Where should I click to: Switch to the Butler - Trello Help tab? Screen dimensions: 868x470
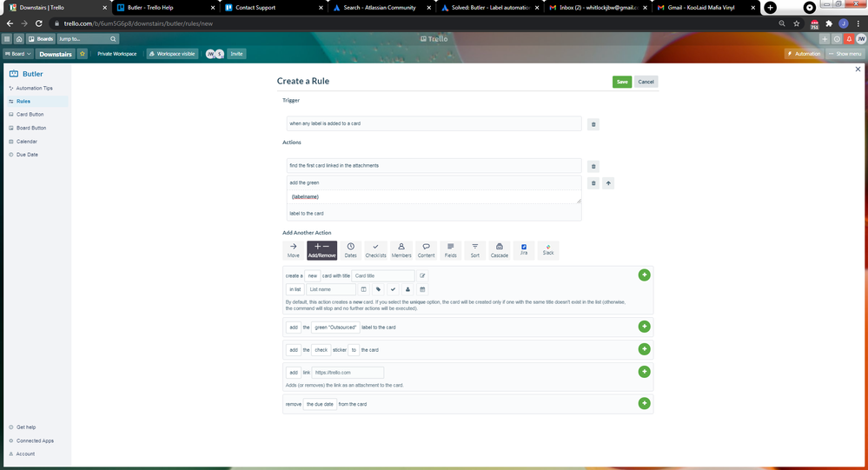pyautogui.click(x=165, y=8)
